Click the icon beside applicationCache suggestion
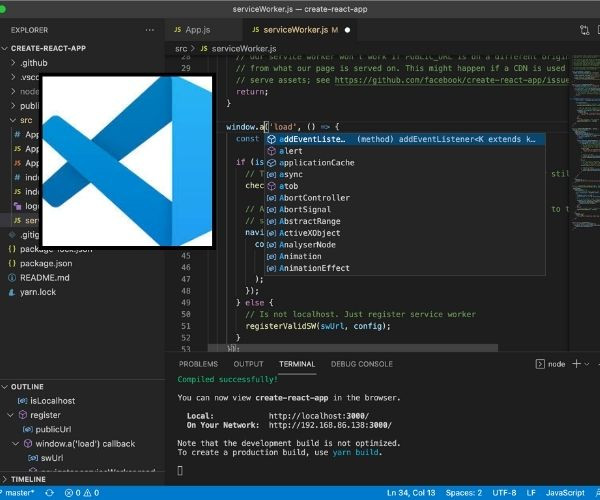The image size is (600, 500). (271, 163)
